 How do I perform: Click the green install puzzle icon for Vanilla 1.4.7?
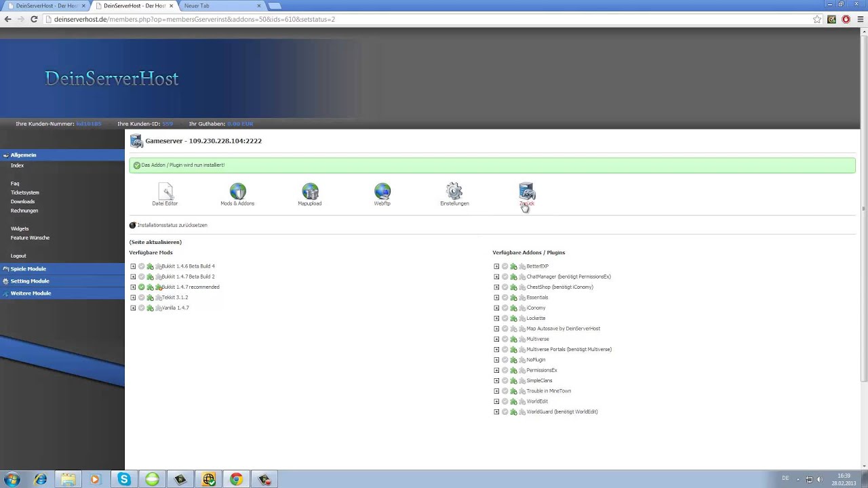click(x=150, y=308)
